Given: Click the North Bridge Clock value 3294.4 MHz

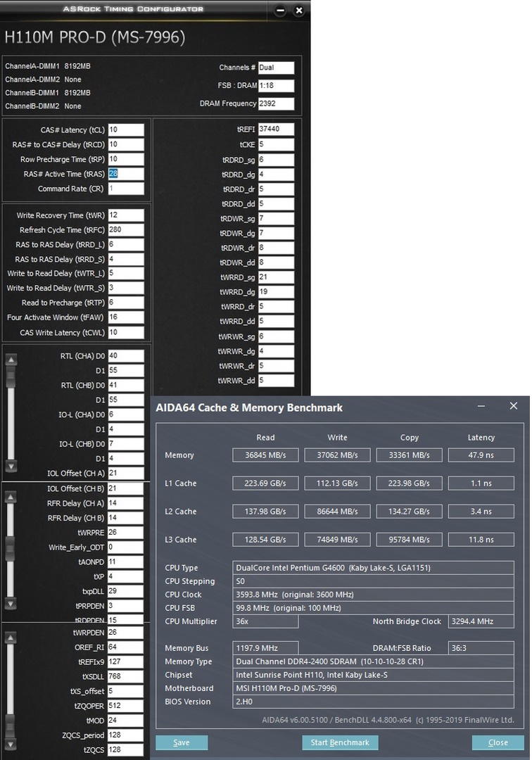Looking at the screenshot, I should tap(481, 621).
